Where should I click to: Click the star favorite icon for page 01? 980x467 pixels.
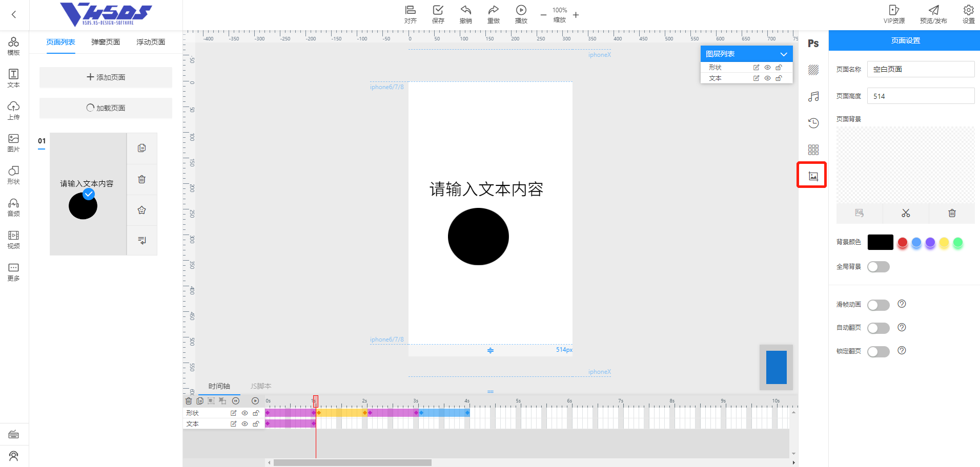[142, 210]
